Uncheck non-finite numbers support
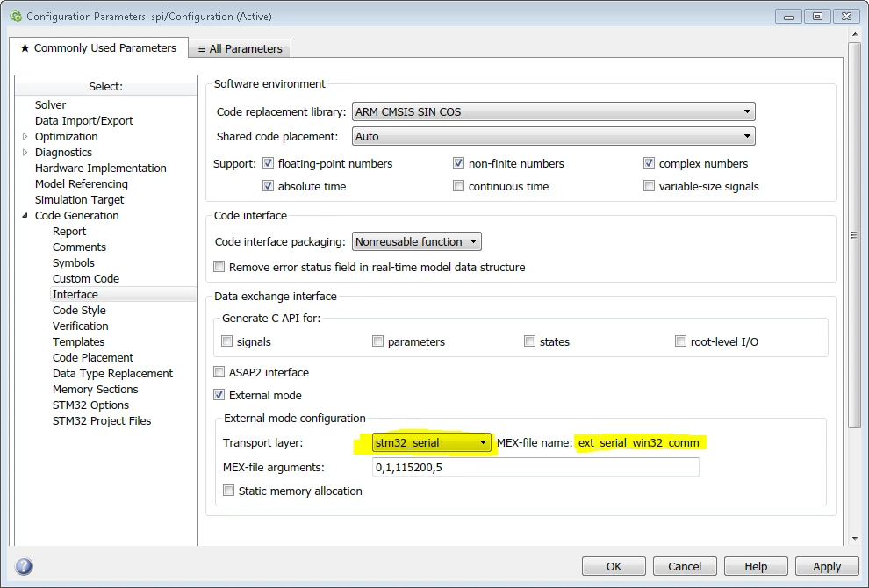 tap(458, 163)
